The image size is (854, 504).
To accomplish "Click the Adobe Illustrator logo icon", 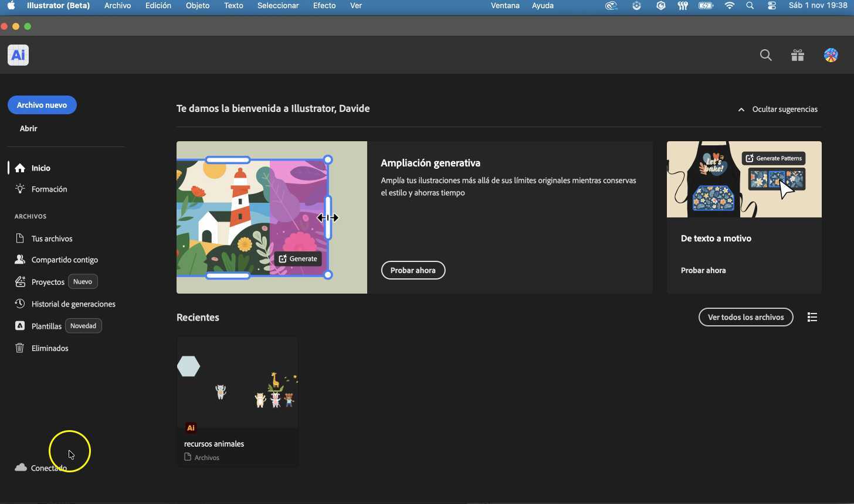I will tap(18, 55).
